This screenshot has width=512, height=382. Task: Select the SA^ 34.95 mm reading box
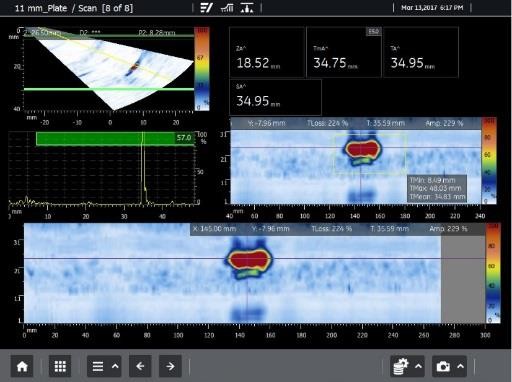(x=275, y=97)
